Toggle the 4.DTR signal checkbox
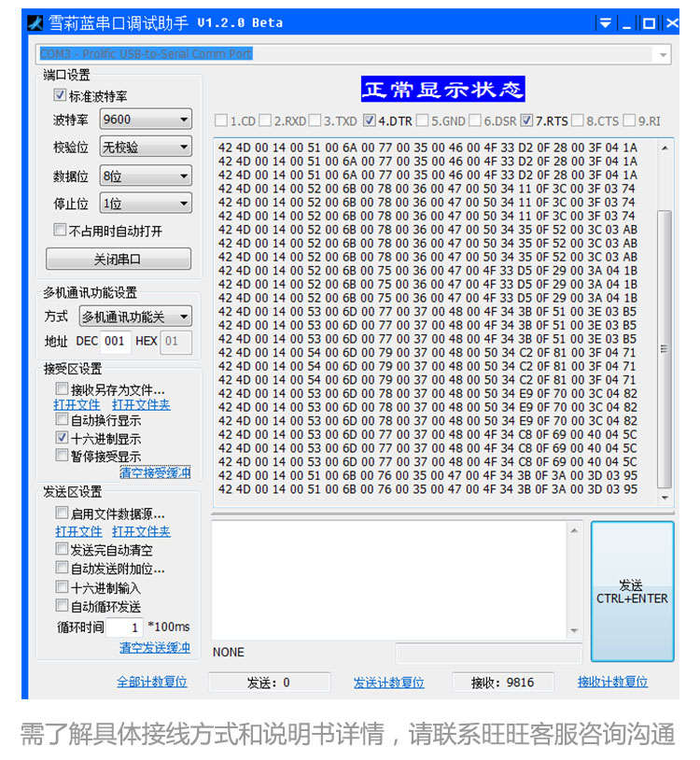This screenshot has width=700, height=760. (370, 120)
